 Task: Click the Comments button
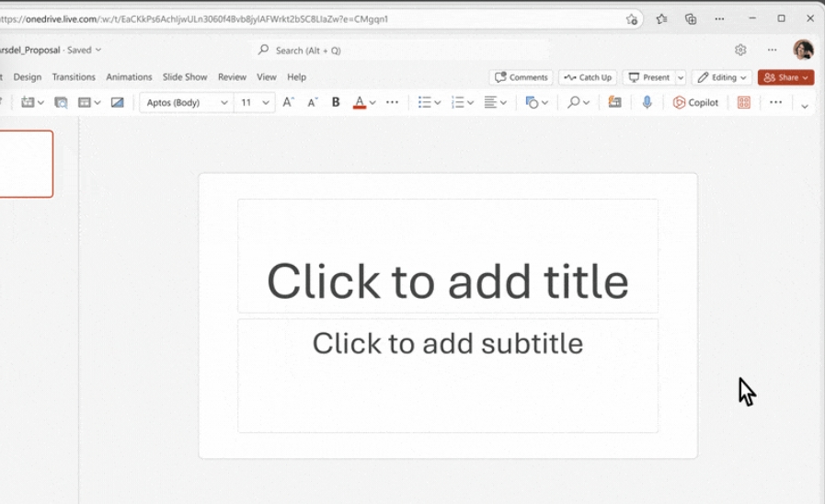pos(521,77)
